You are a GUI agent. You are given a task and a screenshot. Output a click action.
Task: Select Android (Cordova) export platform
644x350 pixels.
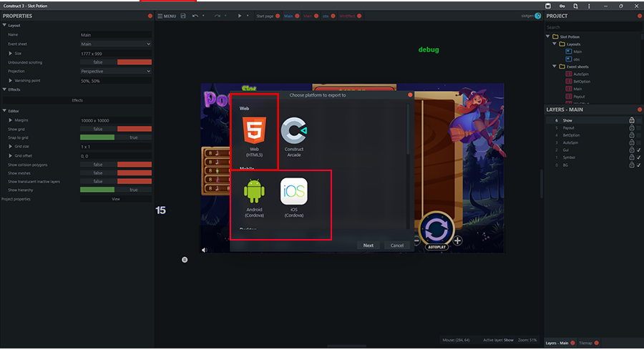click(254, 198)
